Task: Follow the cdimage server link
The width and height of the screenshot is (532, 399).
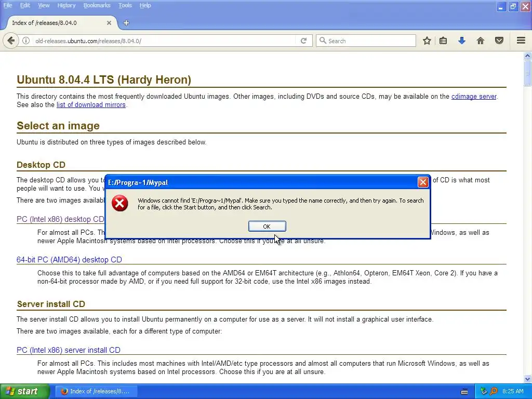Action: [474, 96]
